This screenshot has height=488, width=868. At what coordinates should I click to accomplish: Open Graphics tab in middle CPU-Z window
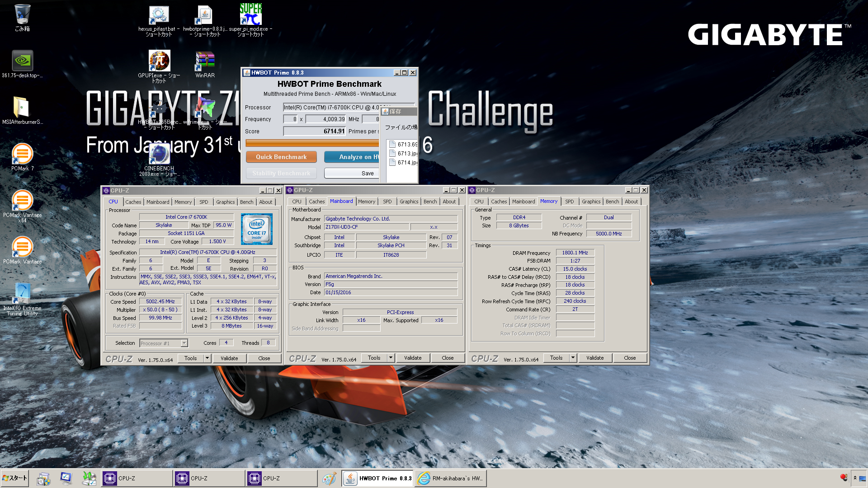(409, 202)
